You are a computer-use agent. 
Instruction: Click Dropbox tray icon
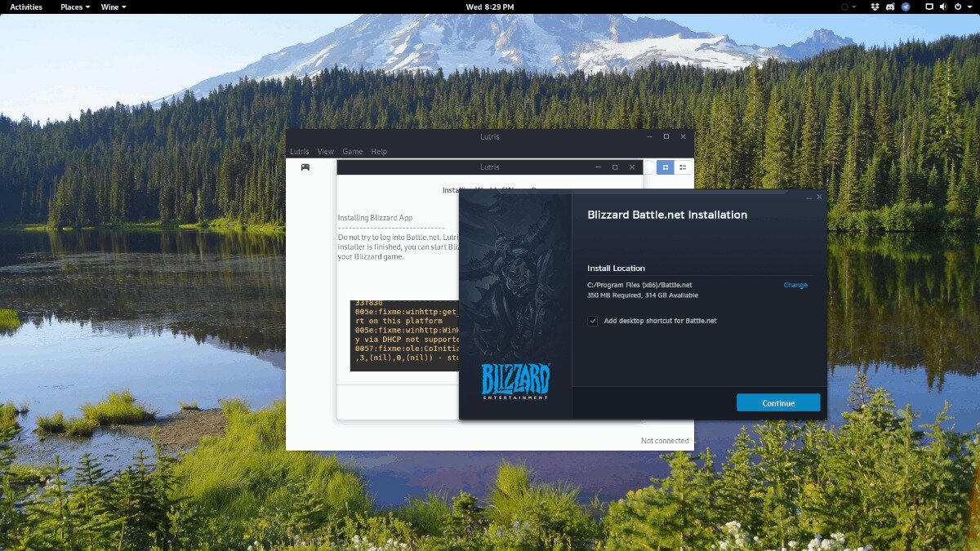(x=875, y=7)
